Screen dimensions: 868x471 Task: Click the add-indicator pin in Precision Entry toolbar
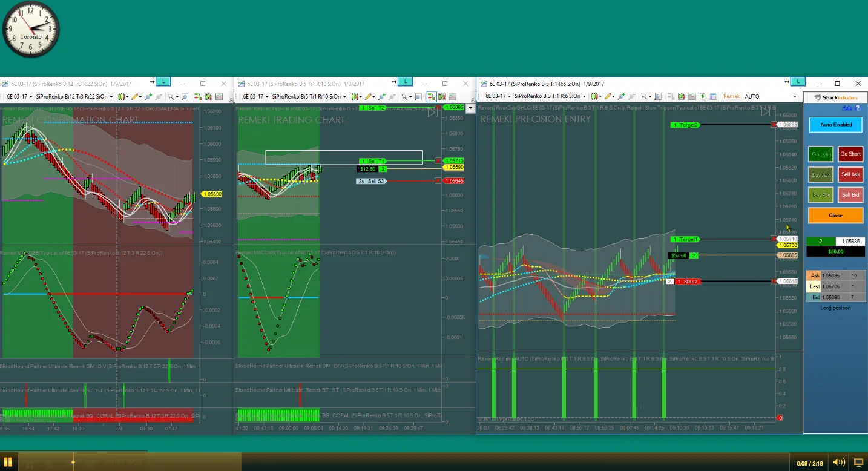pos(622,96)
